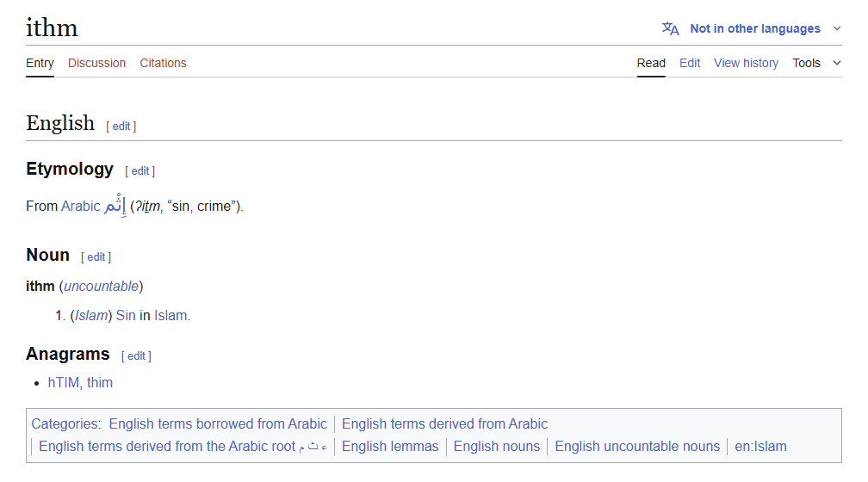This screenshot has width=868, height=482.
Task: Open the Citations tab
Action: tap(163, 63)
